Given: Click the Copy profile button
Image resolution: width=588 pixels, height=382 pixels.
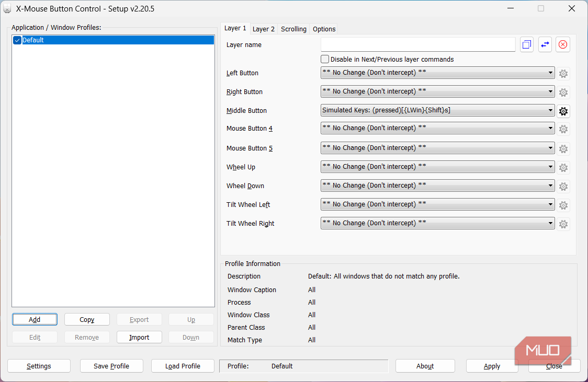Looking at the screenshot, I should 87,319.
